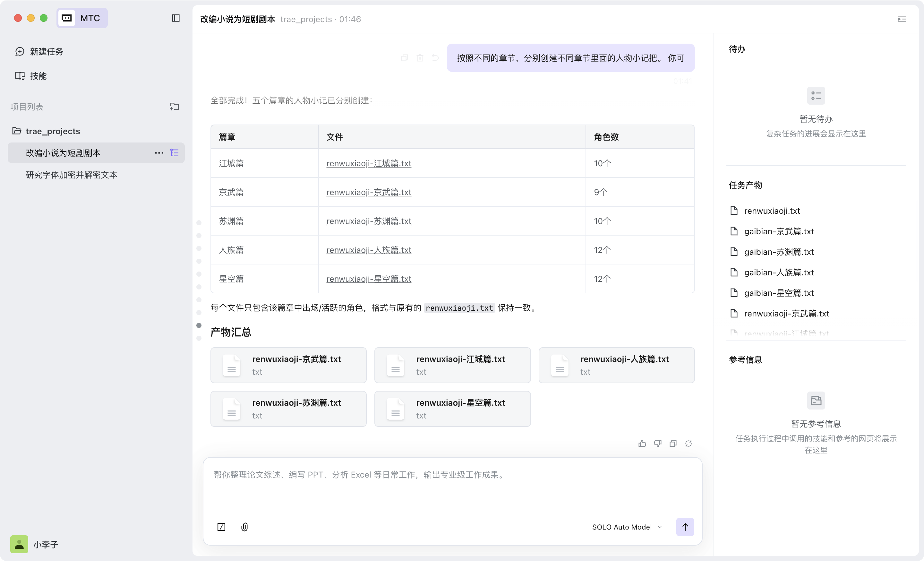Open the SOLO Auto Model dropdown
Viewport: 924px width, 561px height.
[x=627, y=527]
